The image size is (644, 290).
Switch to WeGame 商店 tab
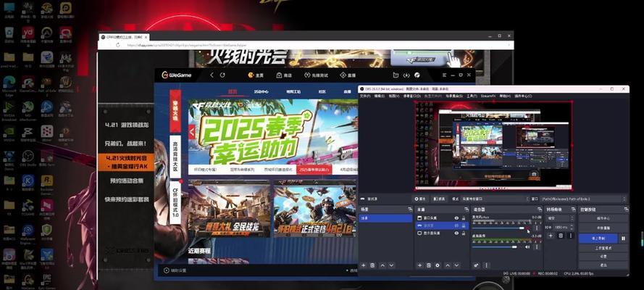pos(284,75)
